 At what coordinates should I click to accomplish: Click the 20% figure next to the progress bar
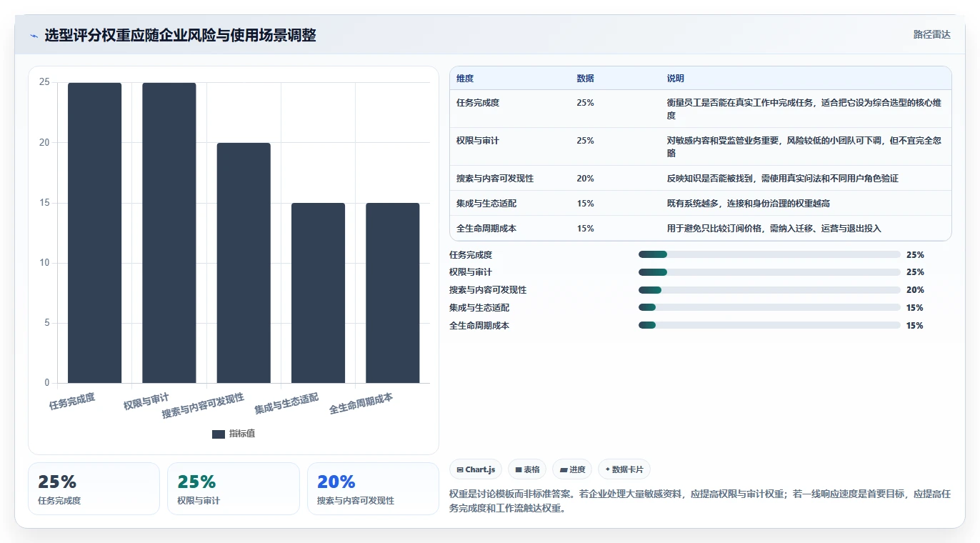click(x=915, y=290)
